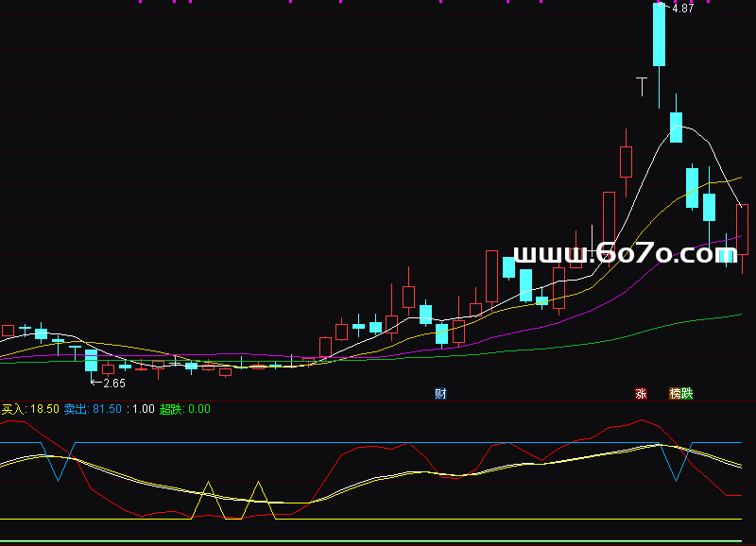Click the orange 榜 marker
Screen dimensions: 756x546
point(675,393)
